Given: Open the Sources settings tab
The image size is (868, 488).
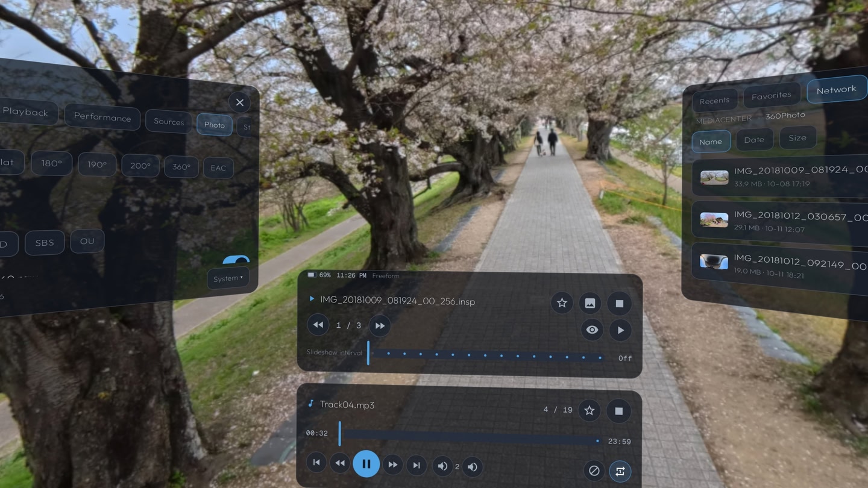Looking at the screenshot, I should (169, 122).
